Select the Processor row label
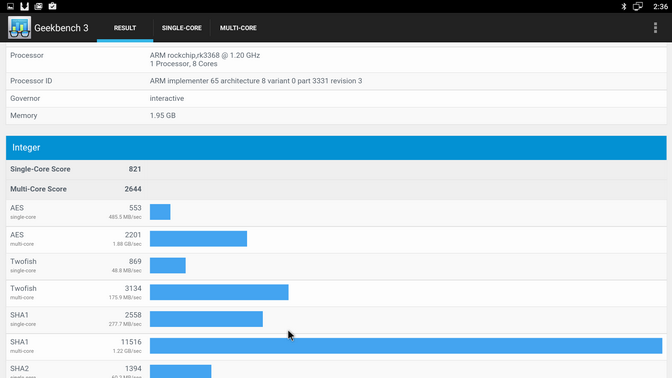672x378 pixels. pyautogui.click(x=27, y=55)
